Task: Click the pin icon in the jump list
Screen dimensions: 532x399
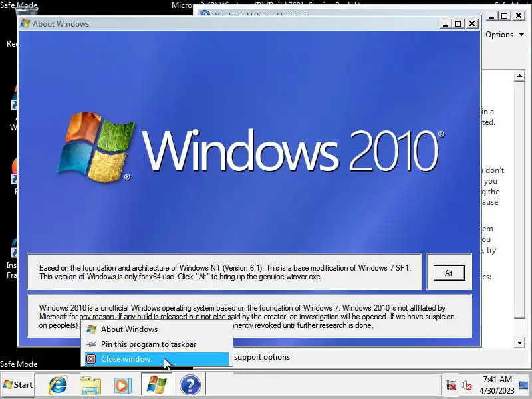Action: click(91, 344)
